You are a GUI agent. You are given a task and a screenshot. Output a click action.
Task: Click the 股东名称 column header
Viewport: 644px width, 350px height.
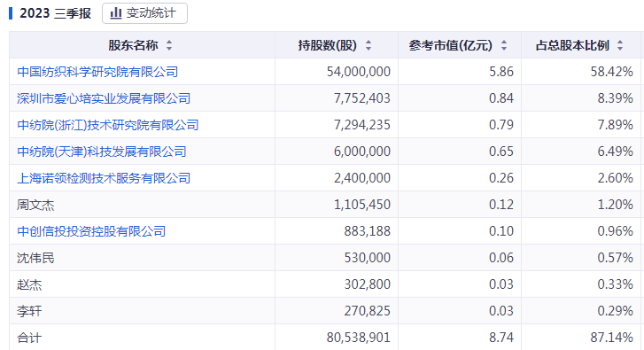pos(133,45)
